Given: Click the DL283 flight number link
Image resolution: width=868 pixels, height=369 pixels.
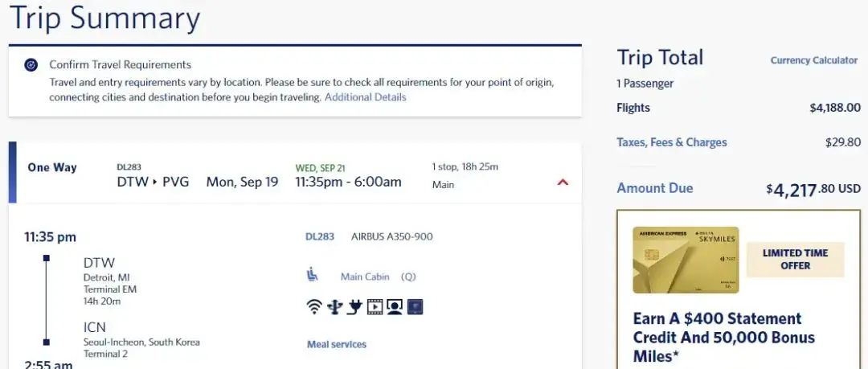Looking at the screenshot, I should pyautogui.click(x=319, y=237).
